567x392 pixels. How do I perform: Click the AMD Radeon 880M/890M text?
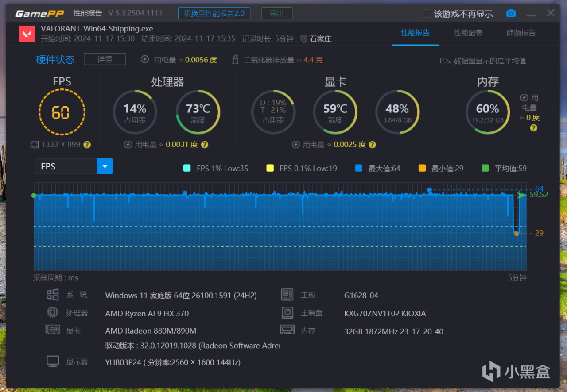(x=151, y=331)
